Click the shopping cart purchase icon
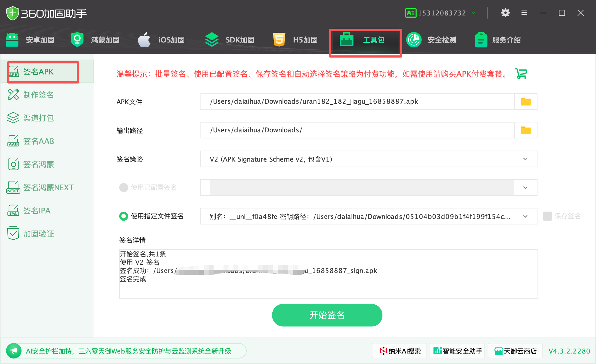Image resolution: width=596 pixels, height=364 pixels. 521,74
